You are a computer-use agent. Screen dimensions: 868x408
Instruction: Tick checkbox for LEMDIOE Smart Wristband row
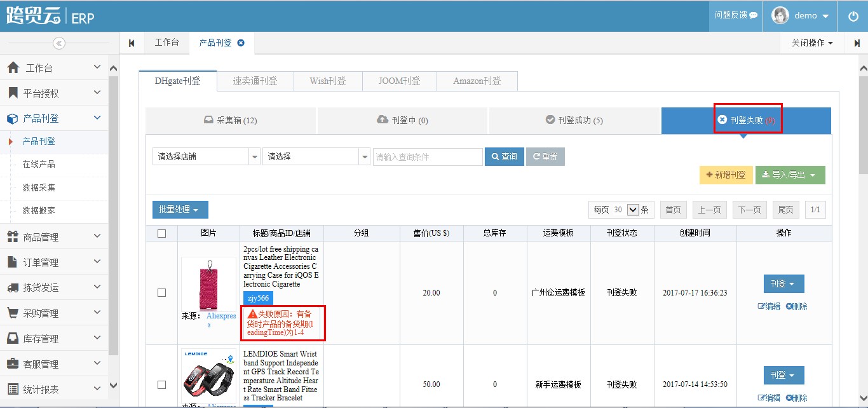(161, 384)
